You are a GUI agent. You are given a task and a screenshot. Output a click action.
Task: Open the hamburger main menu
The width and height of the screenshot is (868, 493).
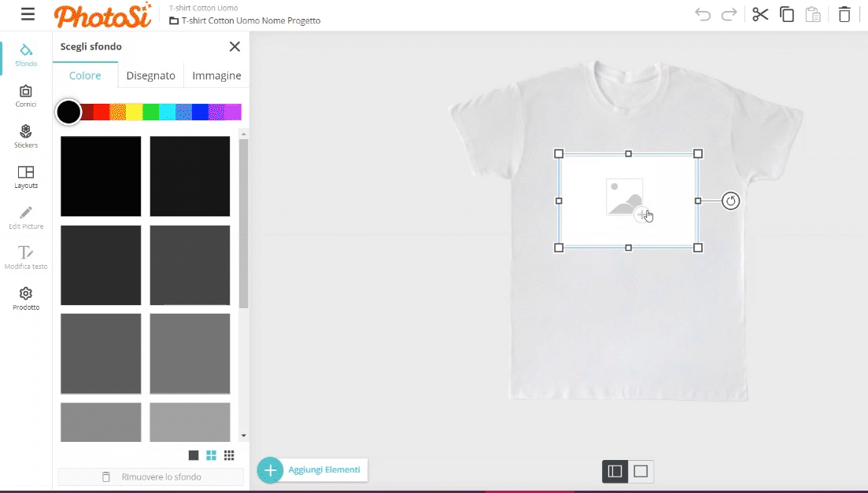pos(28,14)
